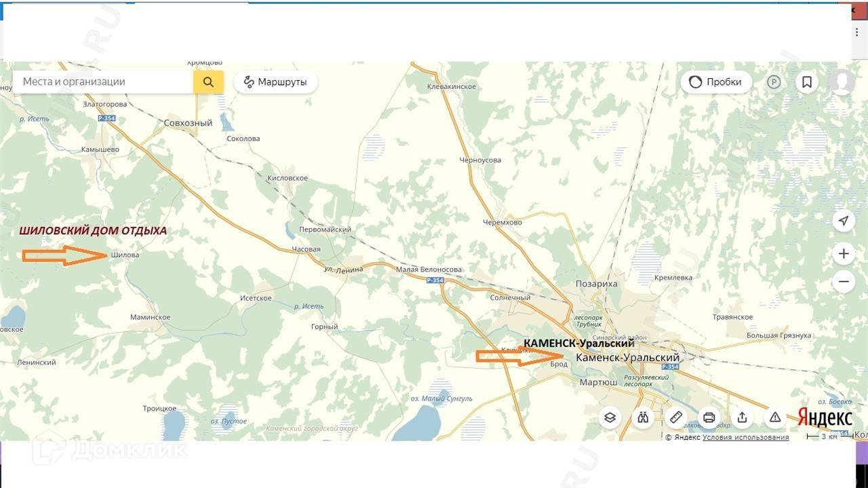Click the yellow search magnifier button

tap(208, 82)
